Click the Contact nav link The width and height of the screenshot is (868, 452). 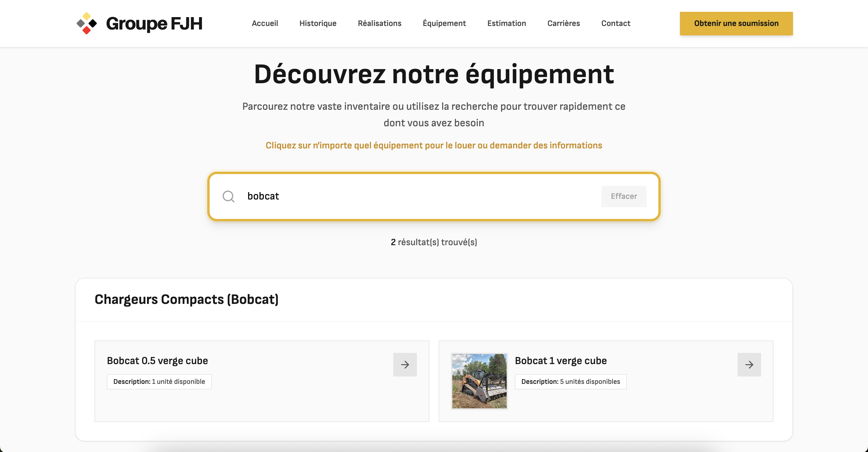click(615, 23)
